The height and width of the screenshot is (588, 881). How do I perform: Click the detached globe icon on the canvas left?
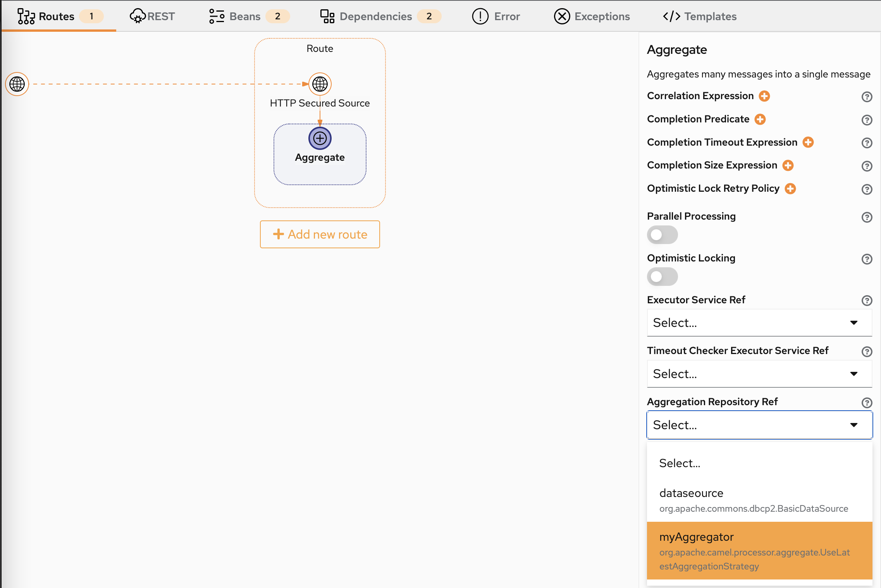(x=17, y=84)
